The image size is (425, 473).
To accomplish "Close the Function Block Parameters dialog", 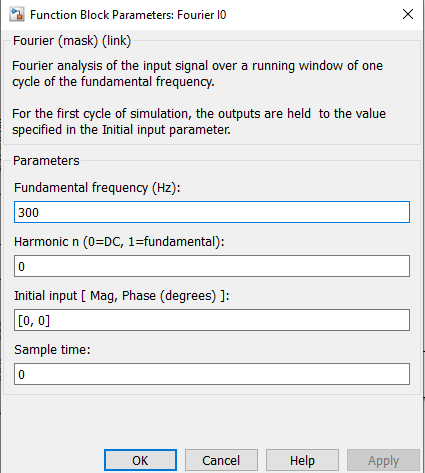I will 408,14.
